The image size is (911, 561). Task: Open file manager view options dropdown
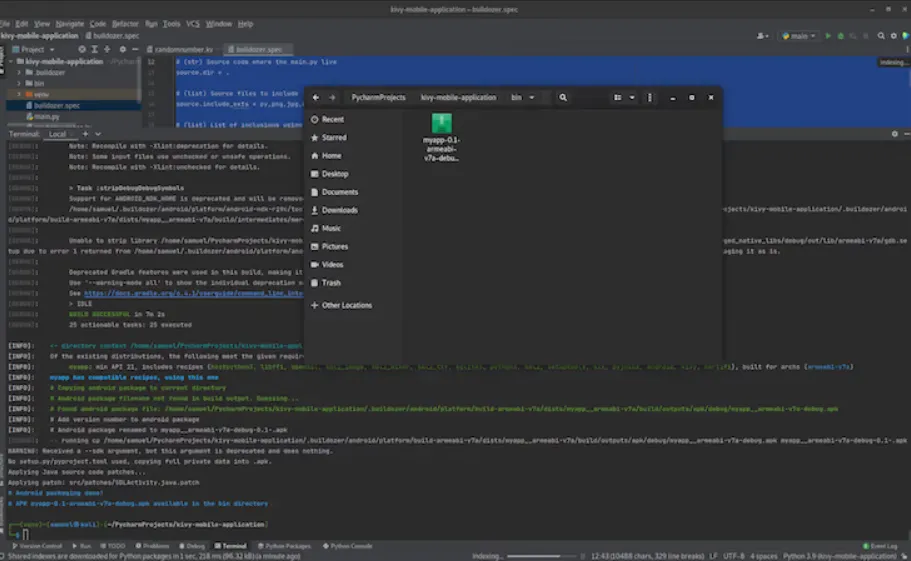632,98
